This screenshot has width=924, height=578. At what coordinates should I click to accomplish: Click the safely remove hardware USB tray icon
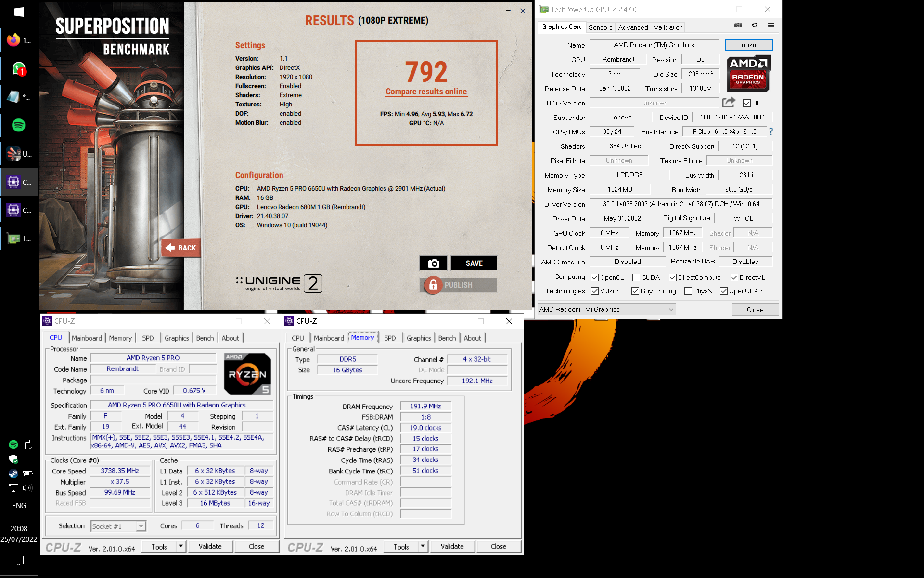coord(28,445)
